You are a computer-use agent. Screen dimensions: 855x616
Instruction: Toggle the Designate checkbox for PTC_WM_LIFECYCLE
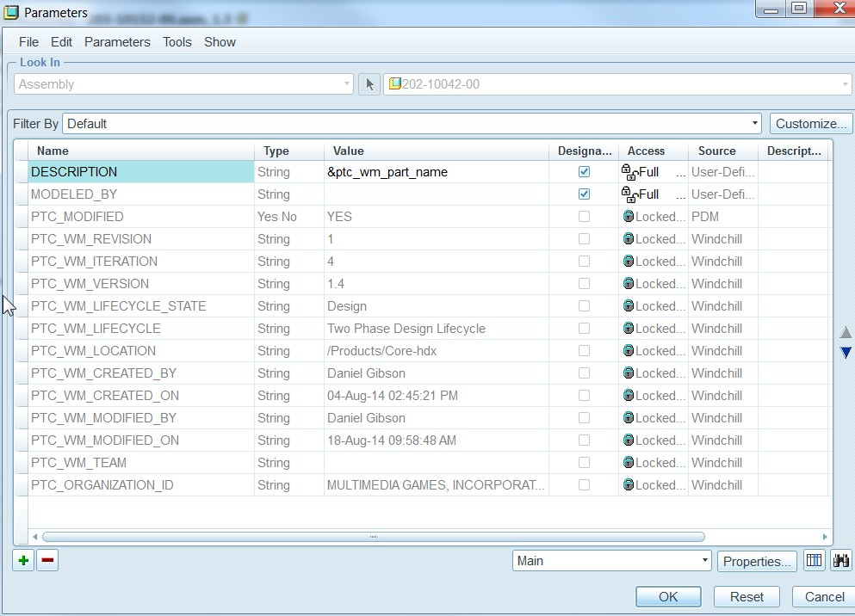point(584,329)
